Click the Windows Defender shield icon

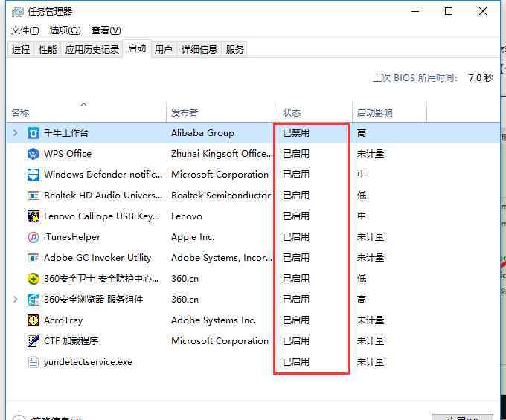(x=33, y=175)
